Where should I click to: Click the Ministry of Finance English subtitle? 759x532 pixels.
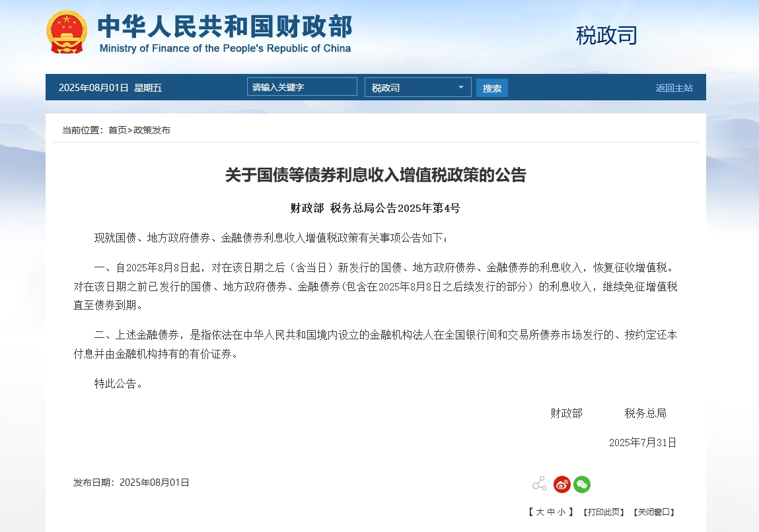225,48
